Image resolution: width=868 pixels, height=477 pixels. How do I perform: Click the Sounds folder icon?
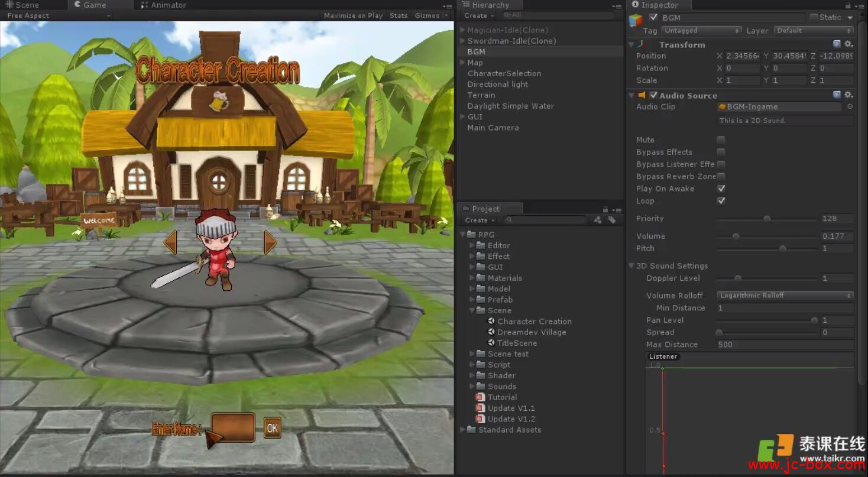[x=481, y=387]
